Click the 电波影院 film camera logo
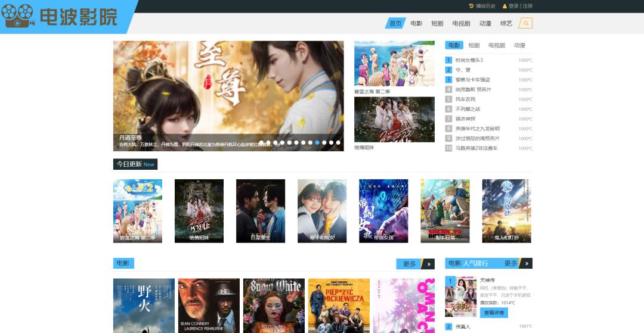The height and width of the screenshot is (333, 644). point(18,17)
